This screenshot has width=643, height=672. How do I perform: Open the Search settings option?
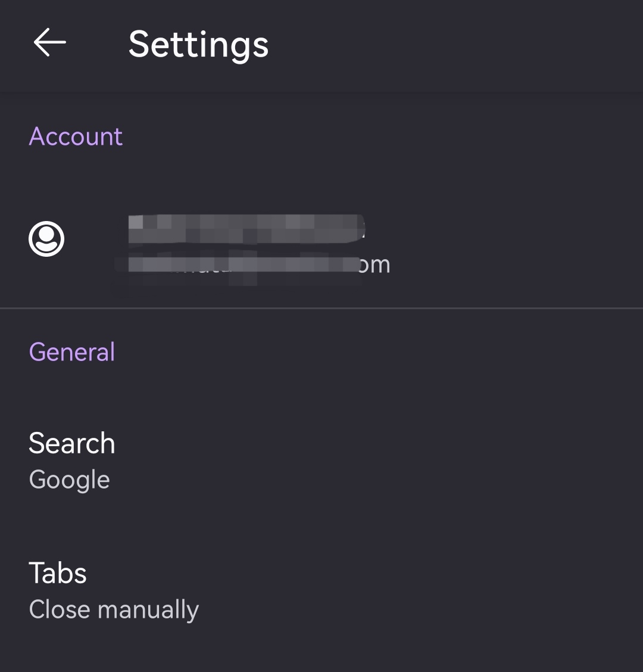tap(72, 443)
